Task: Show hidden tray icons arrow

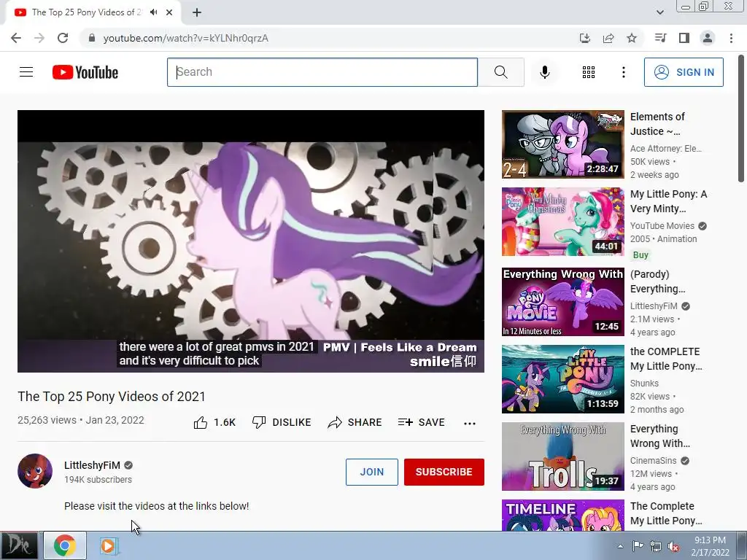Action: [x=620, y=546]
